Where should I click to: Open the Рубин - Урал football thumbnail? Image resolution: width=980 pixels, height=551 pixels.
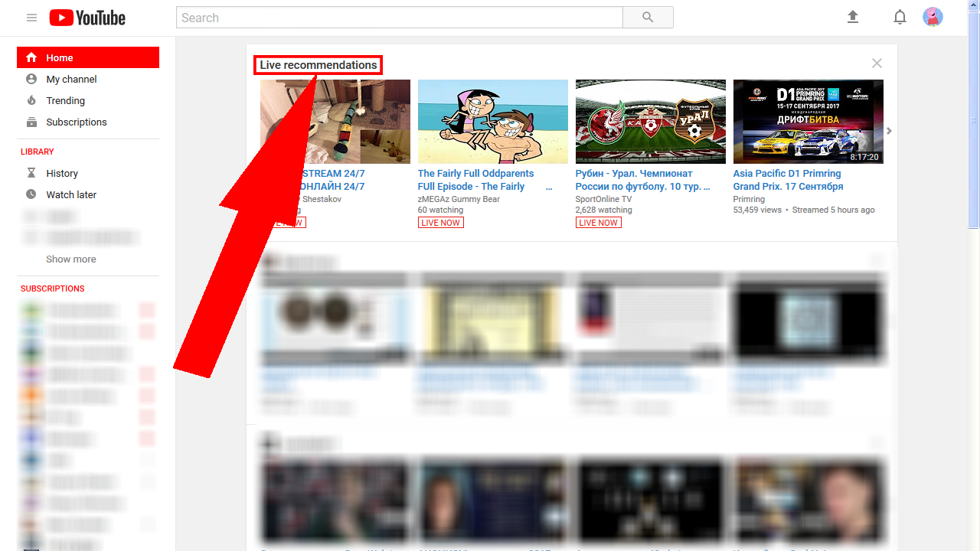[651, 122]
